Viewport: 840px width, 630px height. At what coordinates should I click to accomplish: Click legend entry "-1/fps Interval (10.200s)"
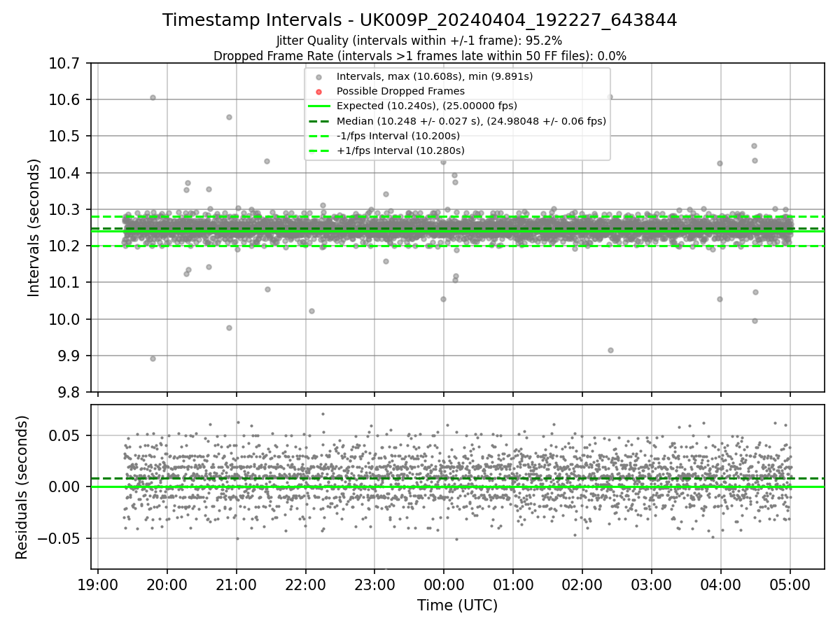click(x=398, y=136)
